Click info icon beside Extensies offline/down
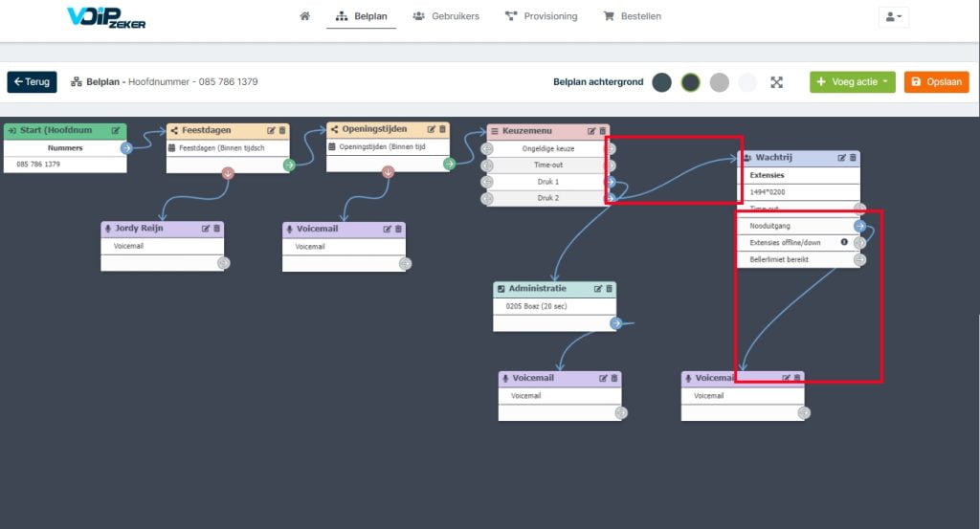This screenshot has height=529, width=980. pyautogui.click(x=844, y=242)
